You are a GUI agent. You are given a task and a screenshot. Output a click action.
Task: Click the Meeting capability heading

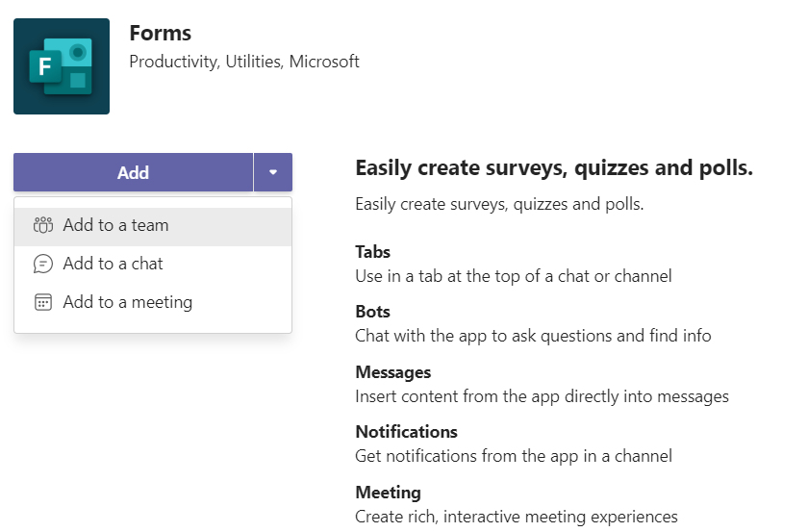[x=388, y=493]
